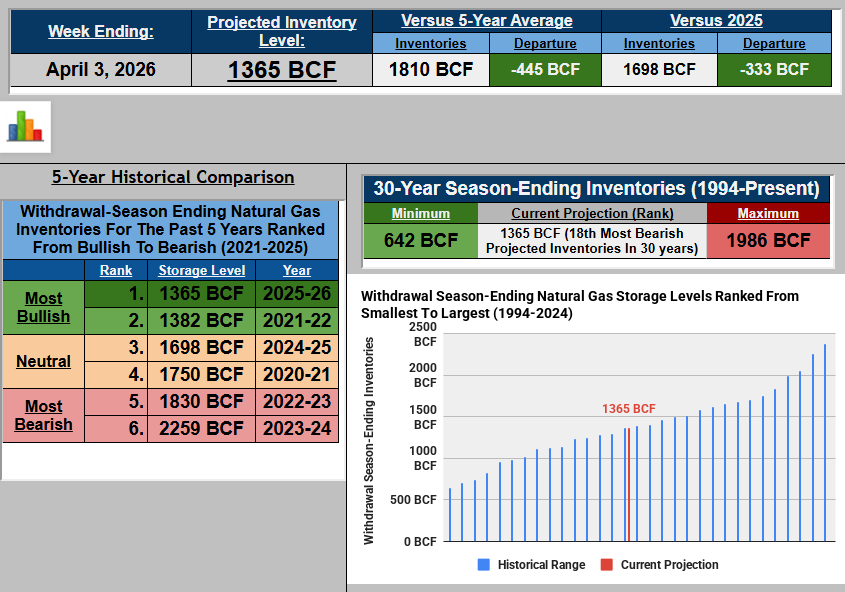Click the rank 6. cell
Screen dimensions: 845x592
point(116,428)
